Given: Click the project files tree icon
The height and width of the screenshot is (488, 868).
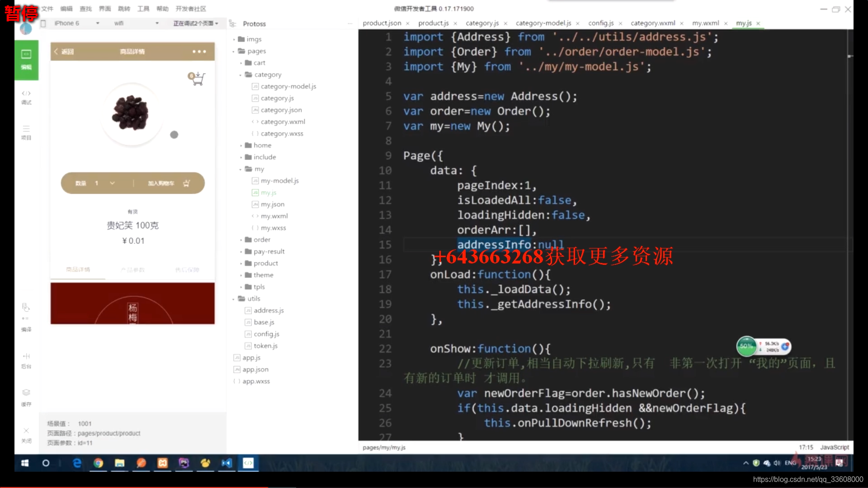Looking at the screenshot, I should (26, 128).
